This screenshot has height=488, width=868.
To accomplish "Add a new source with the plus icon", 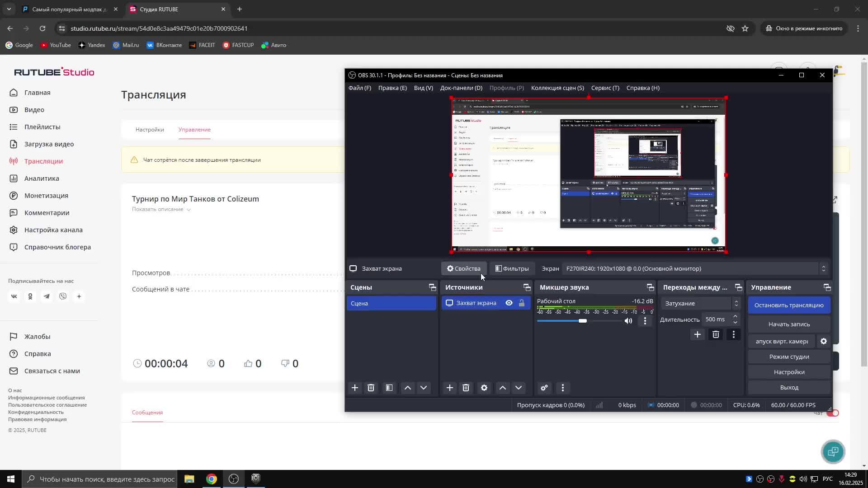I will [x=449, y=388].
